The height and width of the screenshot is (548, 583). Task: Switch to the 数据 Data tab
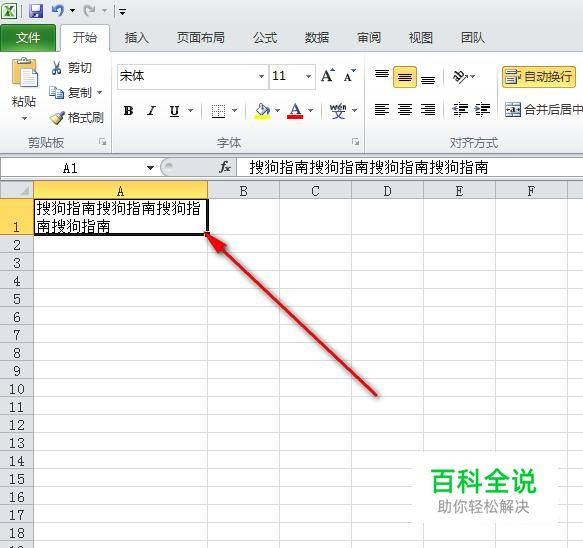[317, 38]
